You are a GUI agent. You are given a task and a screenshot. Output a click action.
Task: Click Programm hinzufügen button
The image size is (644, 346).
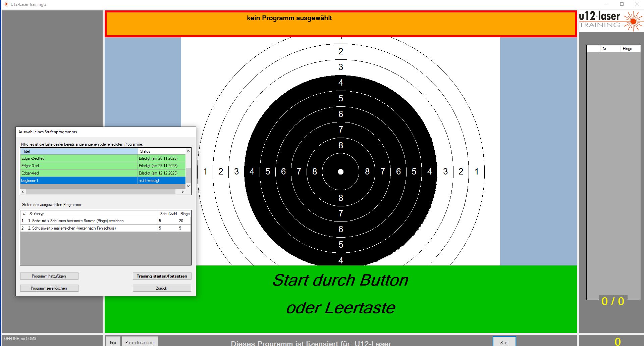tap(49, 276)
